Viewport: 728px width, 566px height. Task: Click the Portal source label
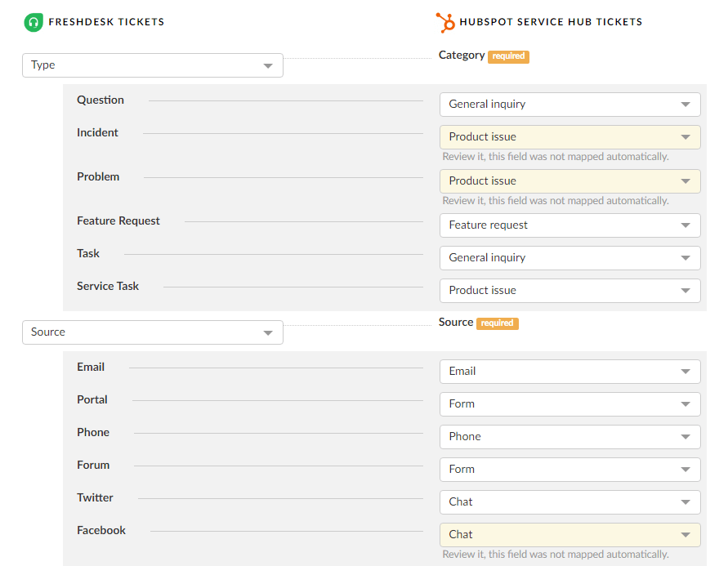tap(92, 400)
